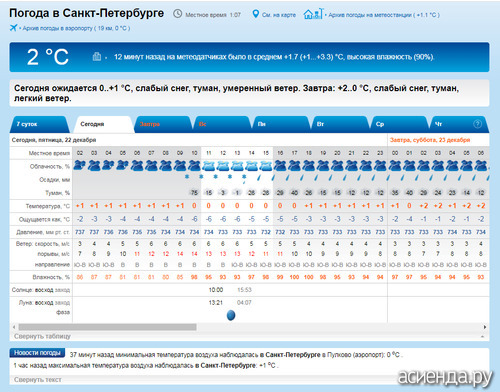Click the cloud icon for hour 21
Screen dimensions: 500x392
point(351,165)
